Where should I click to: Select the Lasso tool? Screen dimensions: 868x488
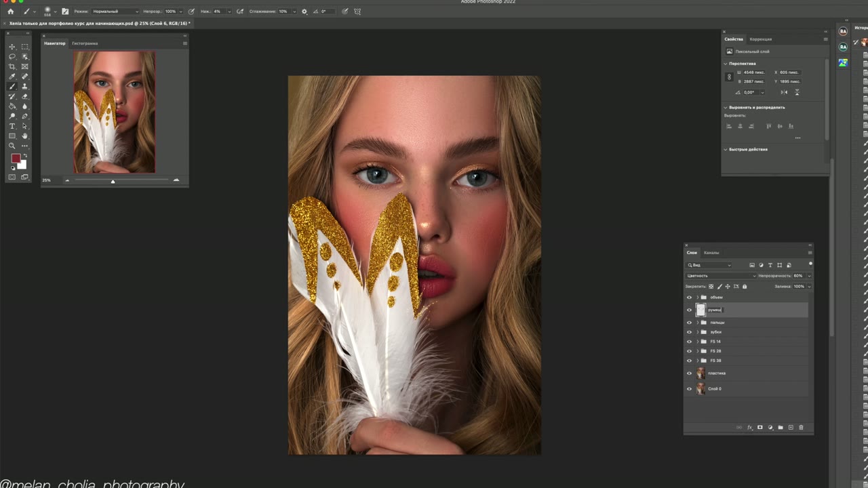pyautogui.click(x=12, y=57)
